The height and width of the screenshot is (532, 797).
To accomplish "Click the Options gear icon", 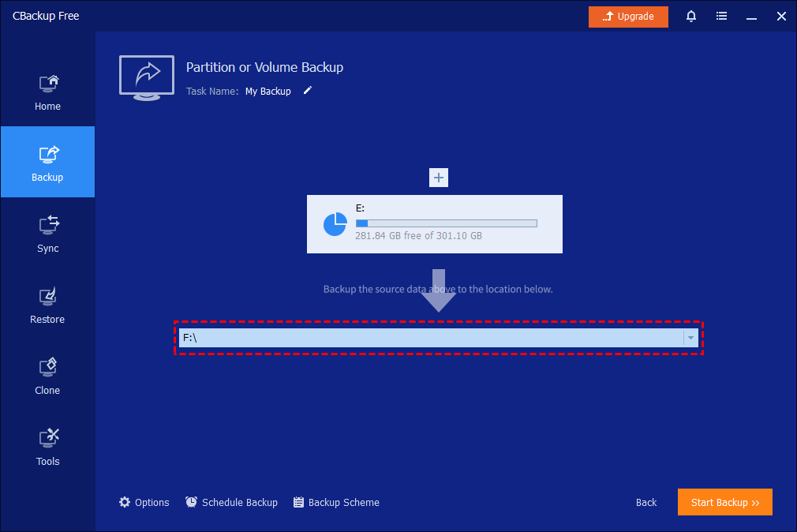I will [x=125, y=502].
